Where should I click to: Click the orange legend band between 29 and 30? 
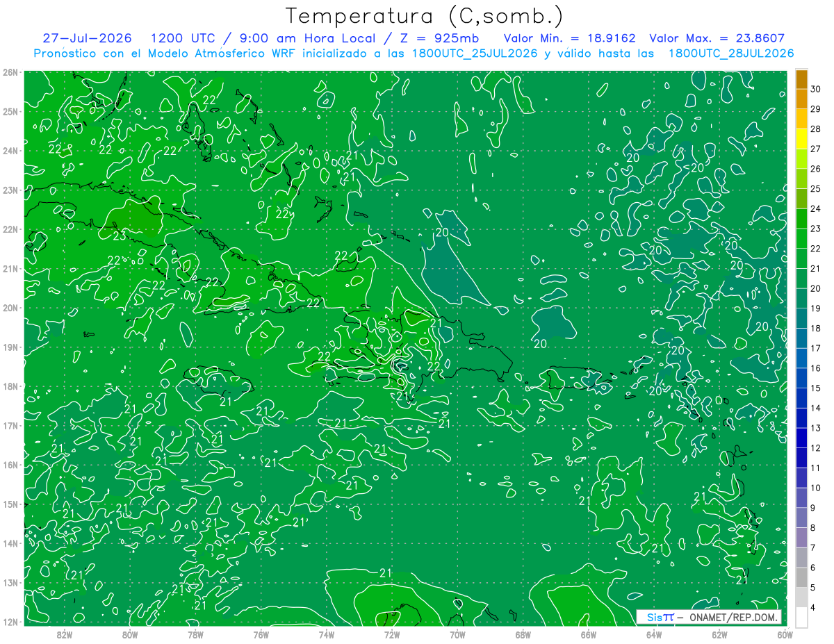pos(801,99)
